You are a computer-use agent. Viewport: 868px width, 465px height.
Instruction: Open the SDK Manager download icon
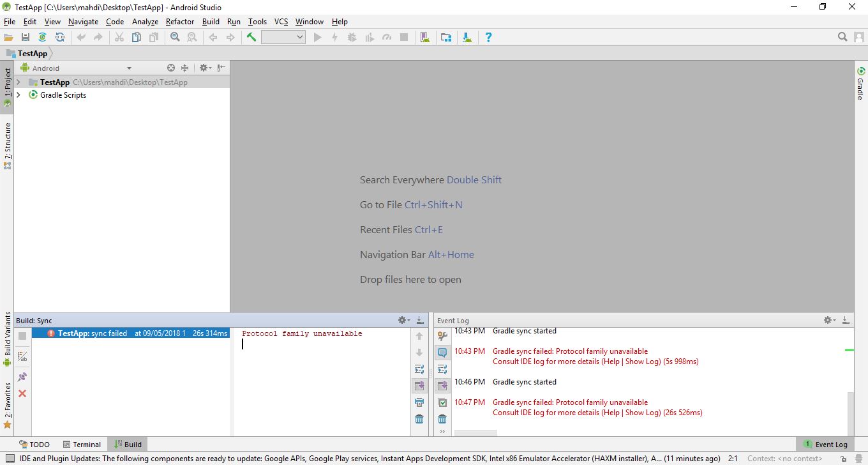tap(467, 38)
